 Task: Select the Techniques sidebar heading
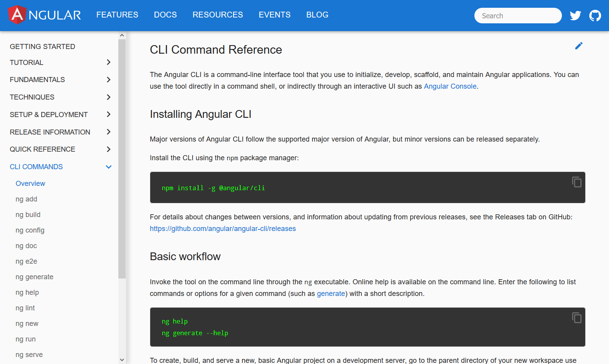click(x=32, y=97)
